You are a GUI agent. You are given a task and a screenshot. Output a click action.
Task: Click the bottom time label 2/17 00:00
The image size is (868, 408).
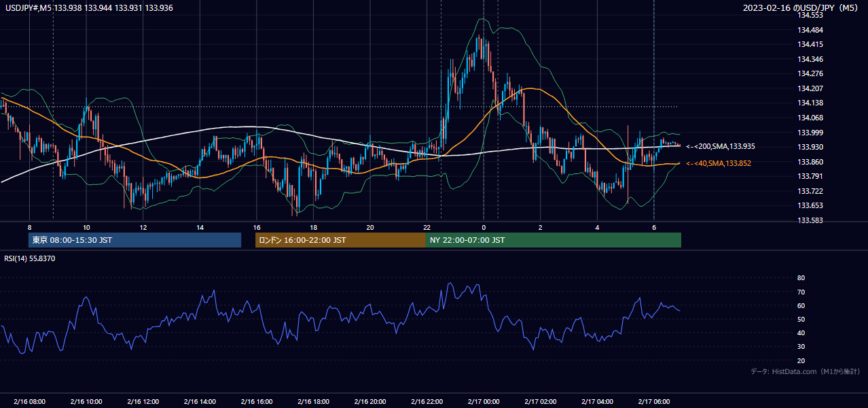tap(484, 401)
